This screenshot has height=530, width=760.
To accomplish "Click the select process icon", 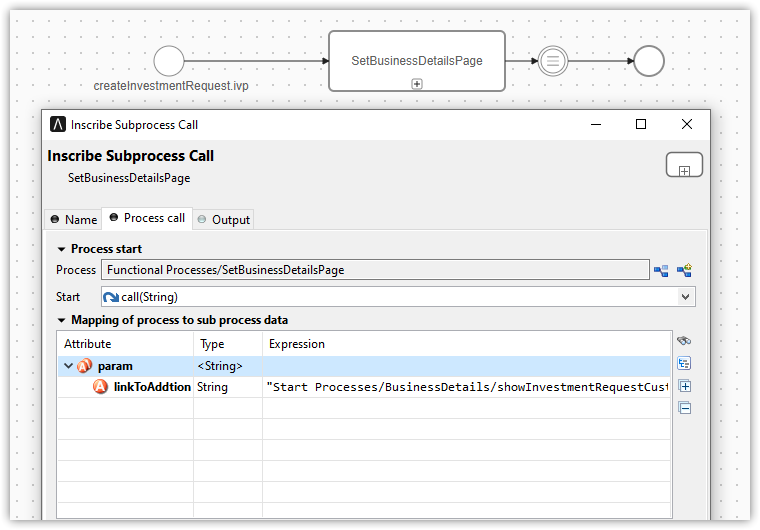I will (661, 270).
